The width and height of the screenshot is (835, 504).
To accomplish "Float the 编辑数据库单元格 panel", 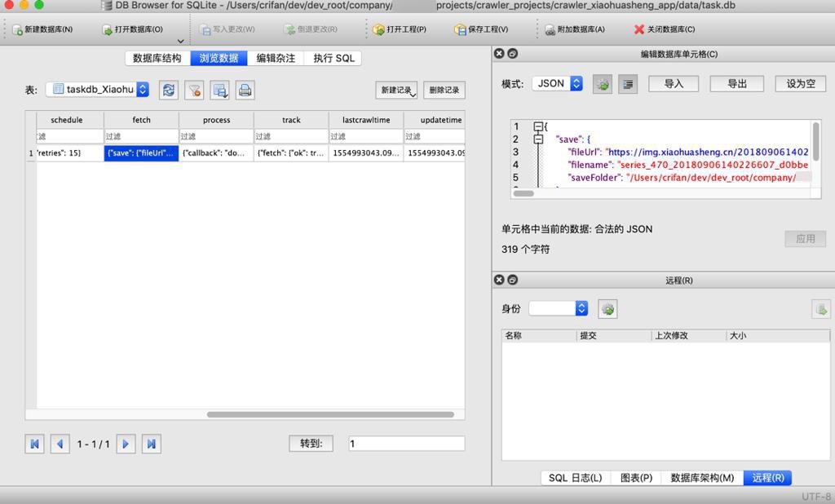I will 512,53.
